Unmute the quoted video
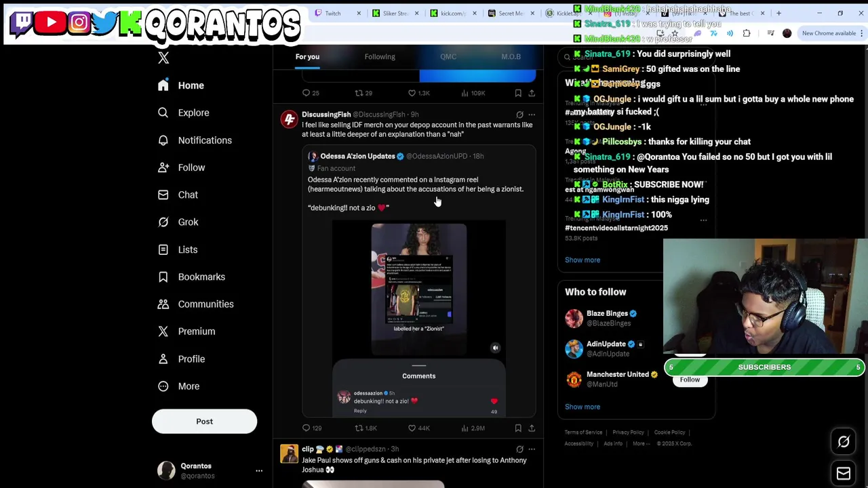Image resolution: width=868 pixels, height=488 pixels. click(x=495, y=348)
